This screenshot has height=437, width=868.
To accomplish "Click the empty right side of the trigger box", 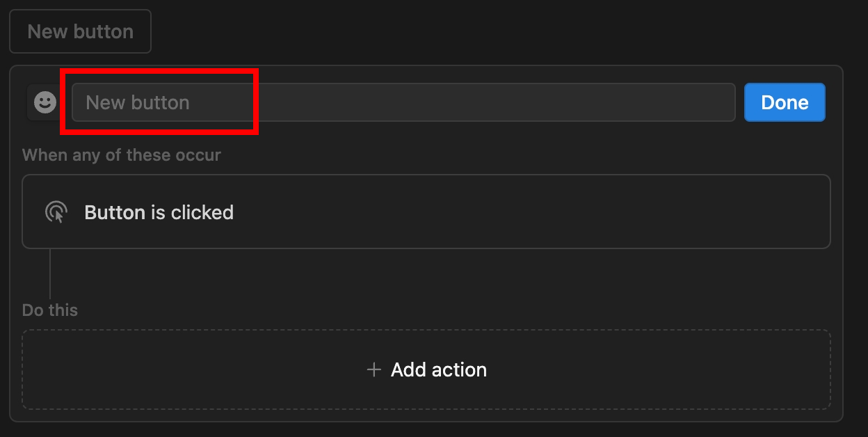I will coord(626,212).
